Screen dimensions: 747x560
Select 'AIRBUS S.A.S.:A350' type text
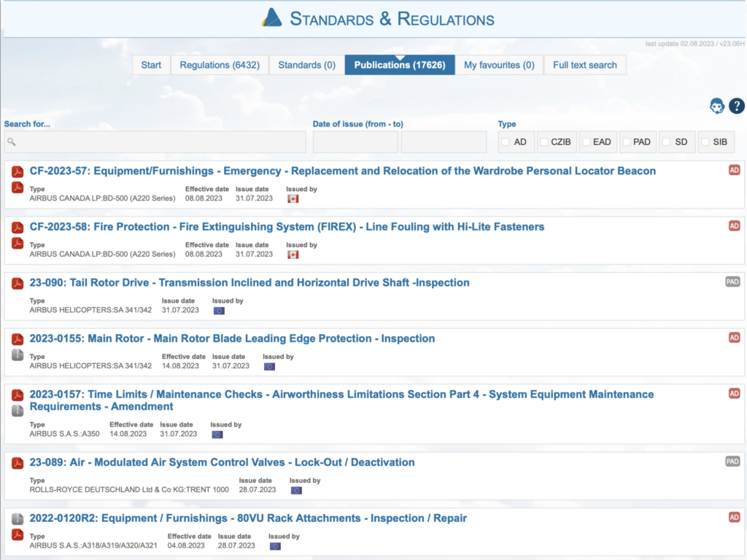[65, 434]
